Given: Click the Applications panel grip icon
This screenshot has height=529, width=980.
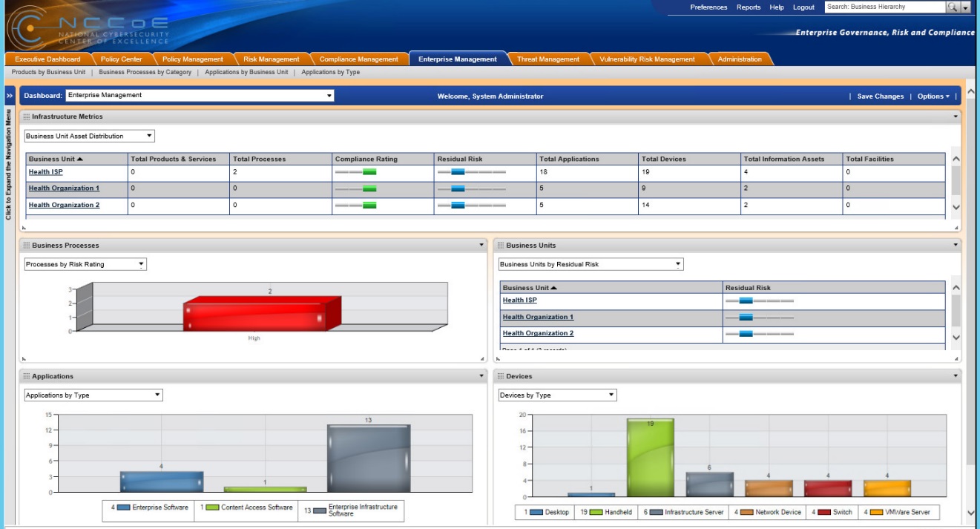Looking at the screenshot, I should click(27, 377).
